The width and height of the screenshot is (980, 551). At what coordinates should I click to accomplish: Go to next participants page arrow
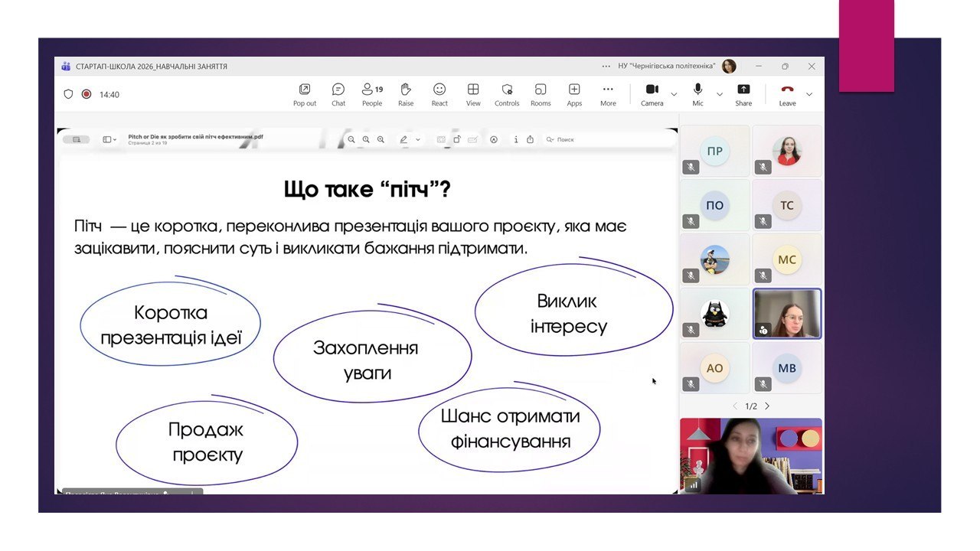[767, 406]
